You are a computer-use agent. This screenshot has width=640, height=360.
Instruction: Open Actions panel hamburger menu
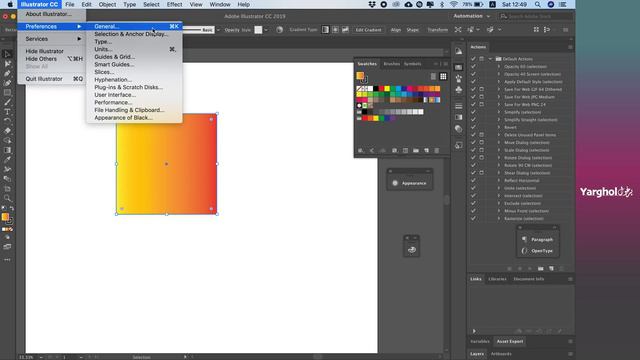[570, 47]
